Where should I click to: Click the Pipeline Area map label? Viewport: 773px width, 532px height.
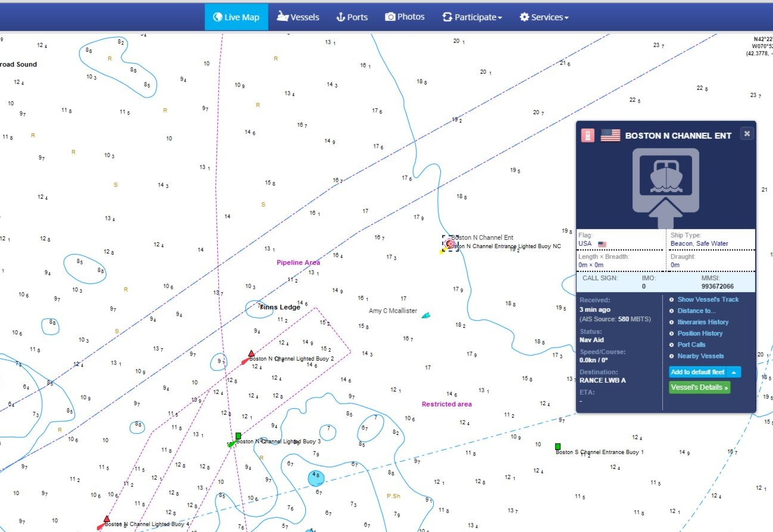coord(298,262)
